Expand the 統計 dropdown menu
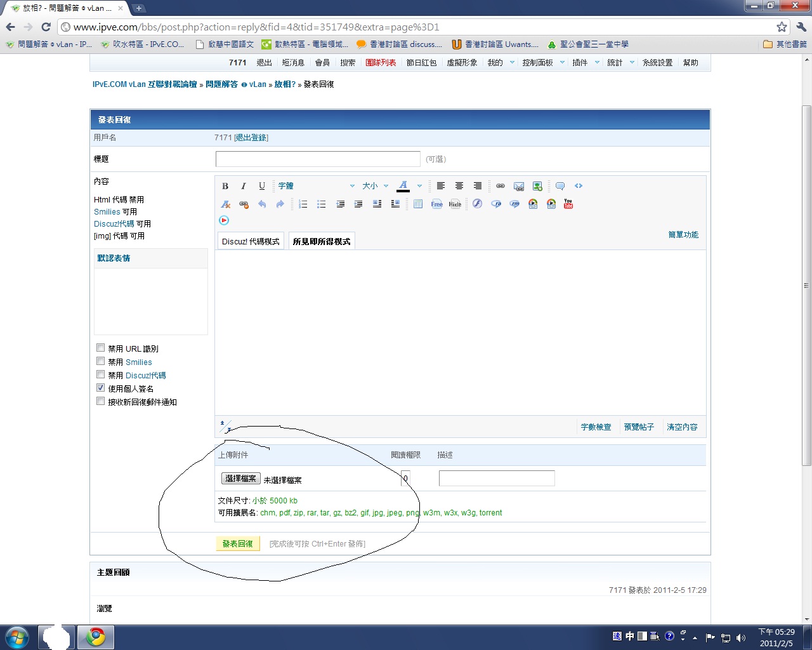Screen dimensions: 812x650 coord(632,62)
